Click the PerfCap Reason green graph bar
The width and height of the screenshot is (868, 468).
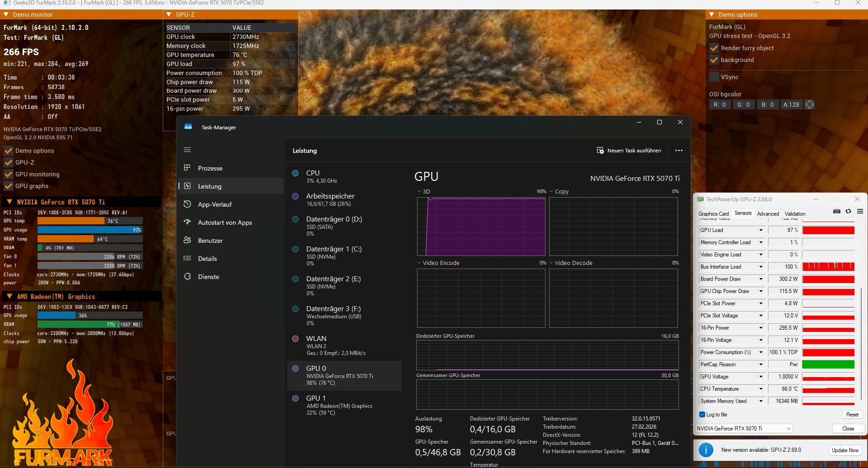828,364
